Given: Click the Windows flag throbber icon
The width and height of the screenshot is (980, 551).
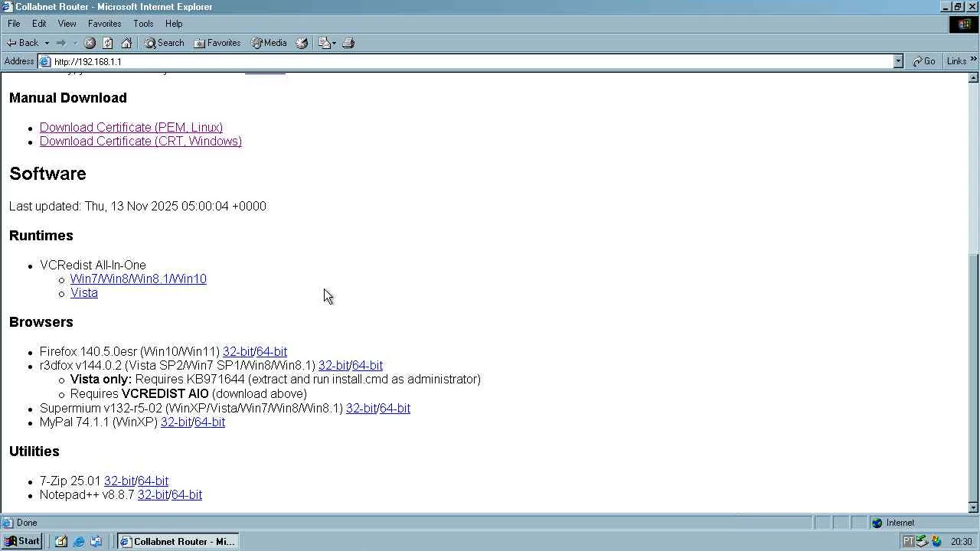Looking at the screenshot, I should (964, 24).
